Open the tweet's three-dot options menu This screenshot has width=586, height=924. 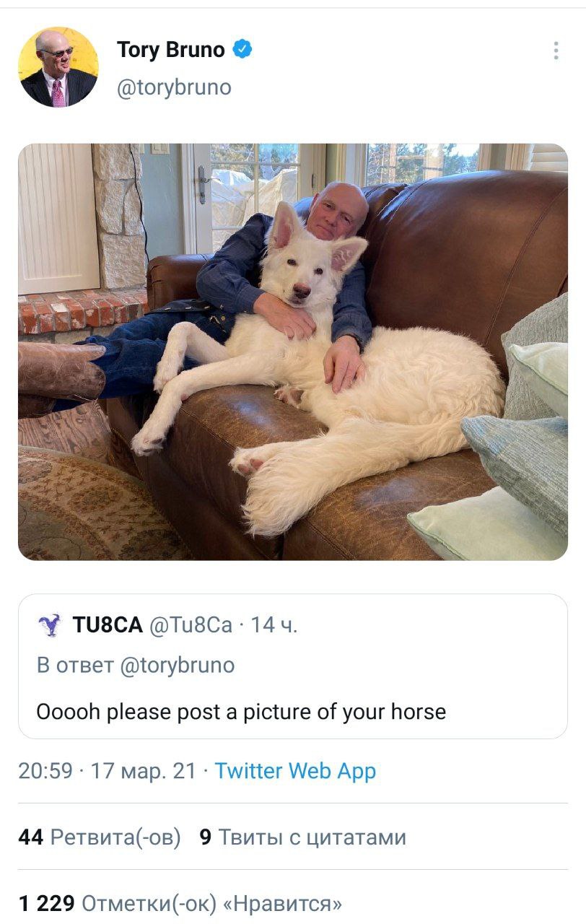555,51
